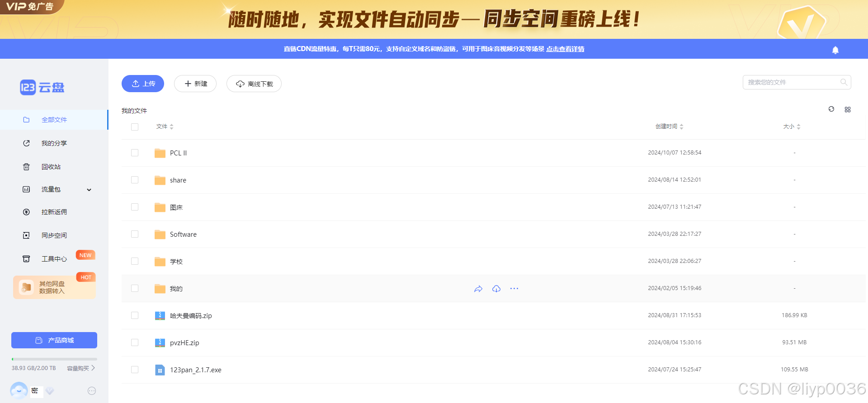Image resolution: width=868 pixels, height=403 pixels.
Task: Open 工具中心 in sidebar
Action: pos(54,259)
